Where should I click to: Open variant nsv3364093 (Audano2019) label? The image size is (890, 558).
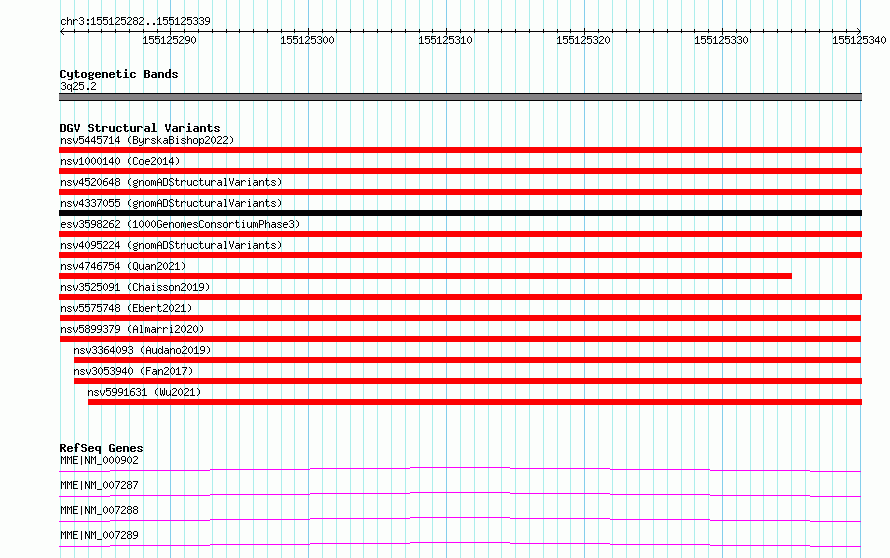point(142,350)
